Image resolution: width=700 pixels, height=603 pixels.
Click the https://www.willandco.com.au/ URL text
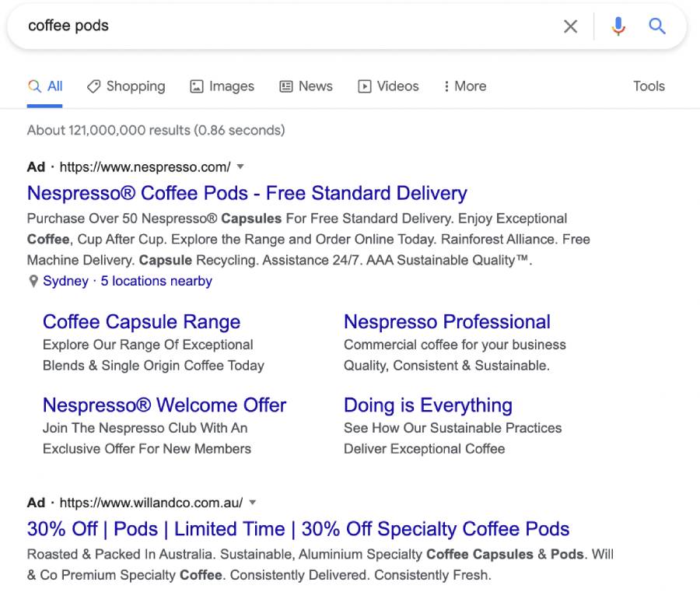[152, 503]
